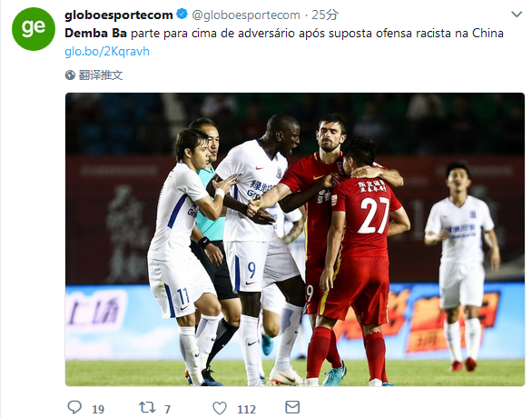
Task: Click the player number 27 in photo
Action: click(374, 214)
